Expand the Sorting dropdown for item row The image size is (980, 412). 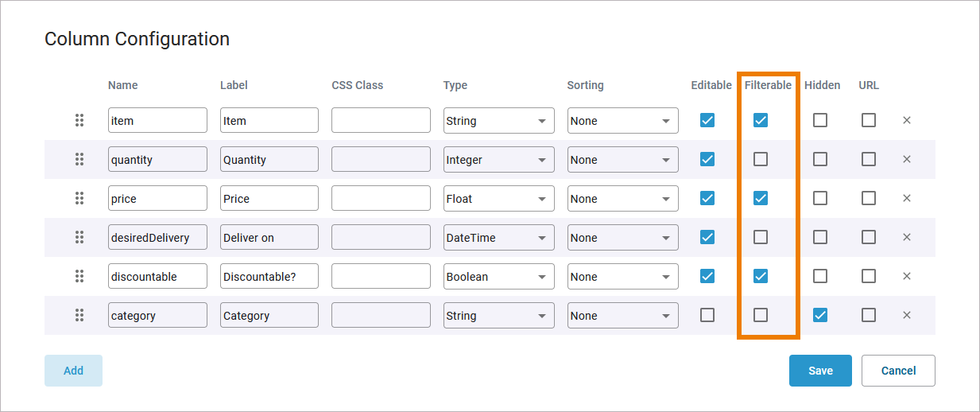(622, 120)
